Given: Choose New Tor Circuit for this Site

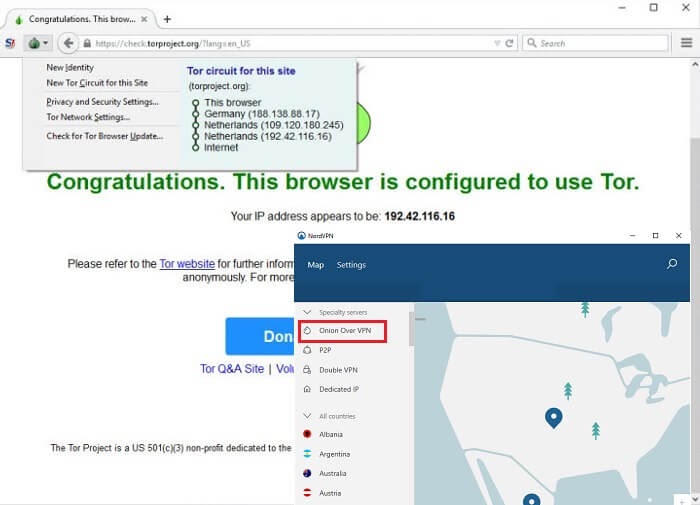Looking at the screenshot, I should (x=97, y=83).
